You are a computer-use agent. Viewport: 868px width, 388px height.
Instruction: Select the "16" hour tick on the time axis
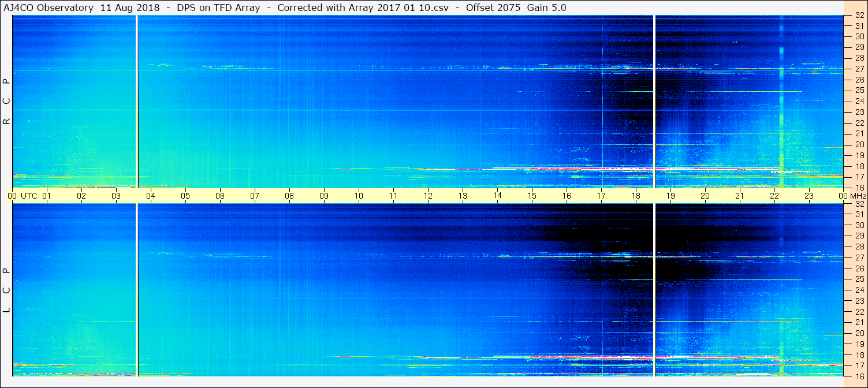[x=567, y=196]
